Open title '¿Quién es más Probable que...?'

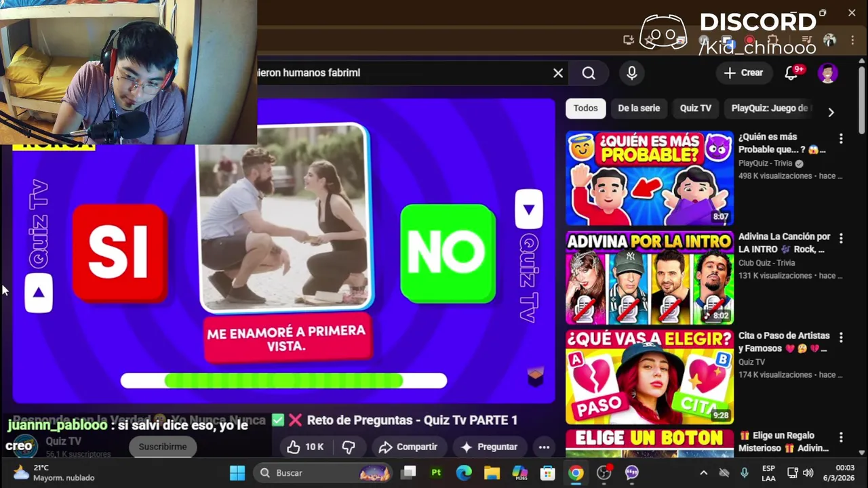(x=783, y=143)
